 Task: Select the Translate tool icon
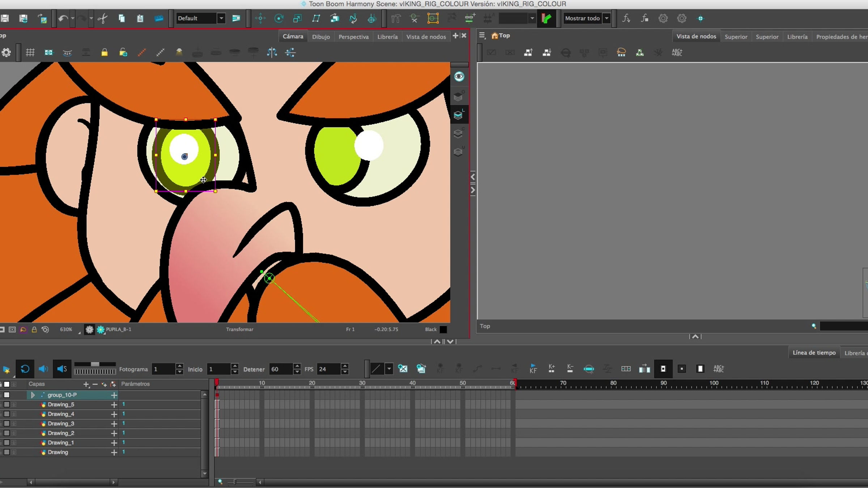coord(260,18)
